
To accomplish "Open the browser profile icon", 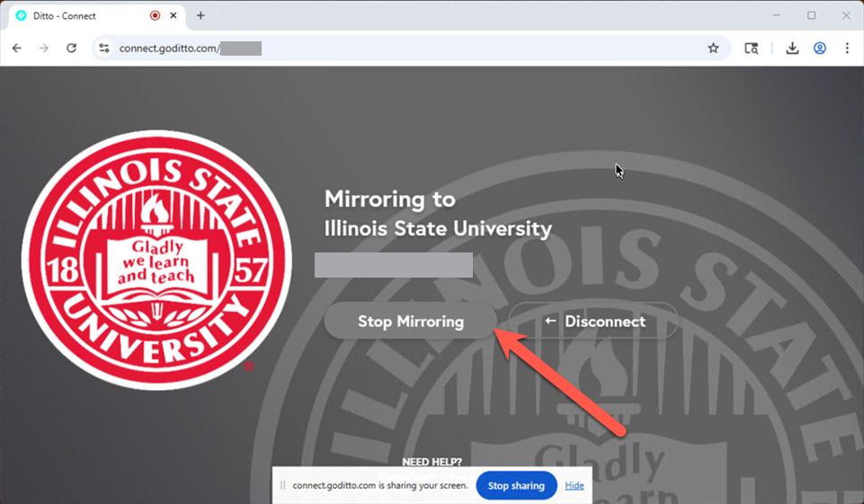I will tap(820, 49).
